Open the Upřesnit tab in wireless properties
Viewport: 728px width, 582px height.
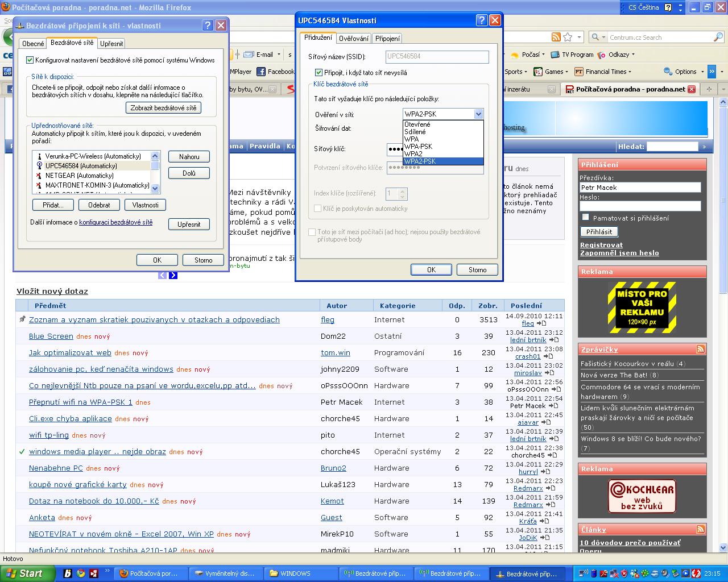(x=111, y=44)
